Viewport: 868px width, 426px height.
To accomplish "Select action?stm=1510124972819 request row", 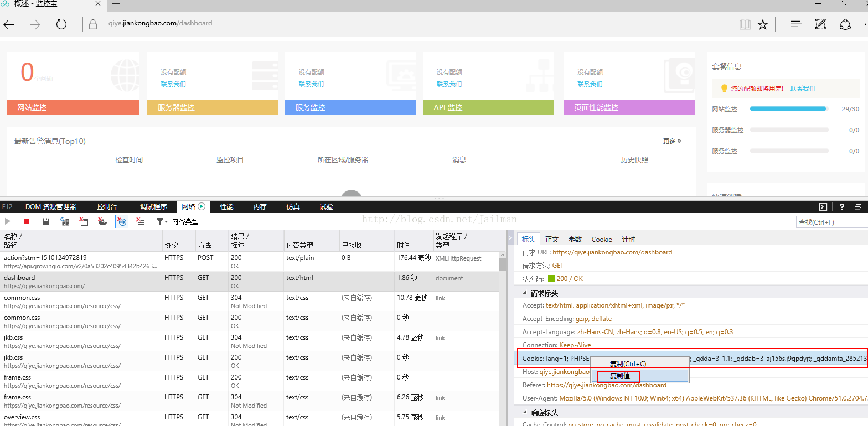I will (250, 262).
